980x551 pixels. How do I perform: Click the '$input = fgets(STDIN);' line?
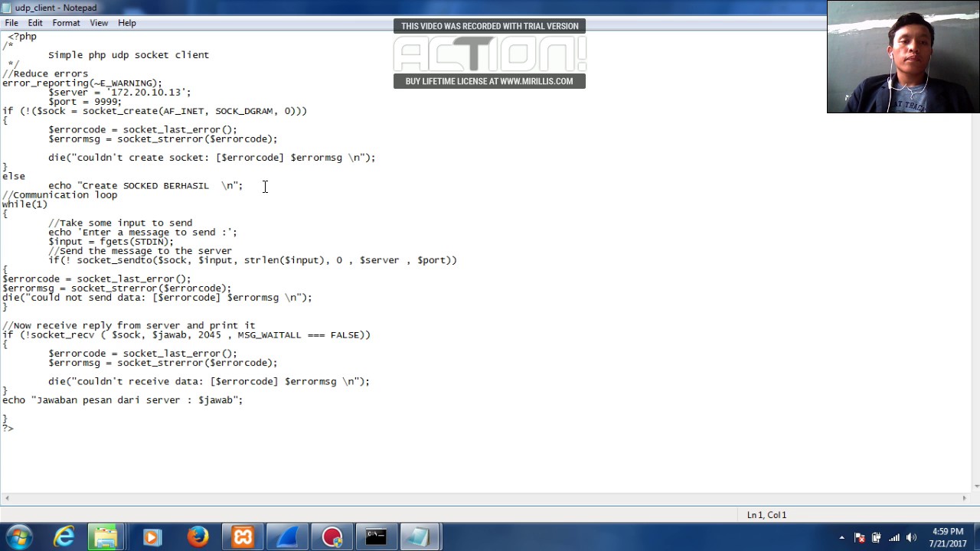point(111,241)
